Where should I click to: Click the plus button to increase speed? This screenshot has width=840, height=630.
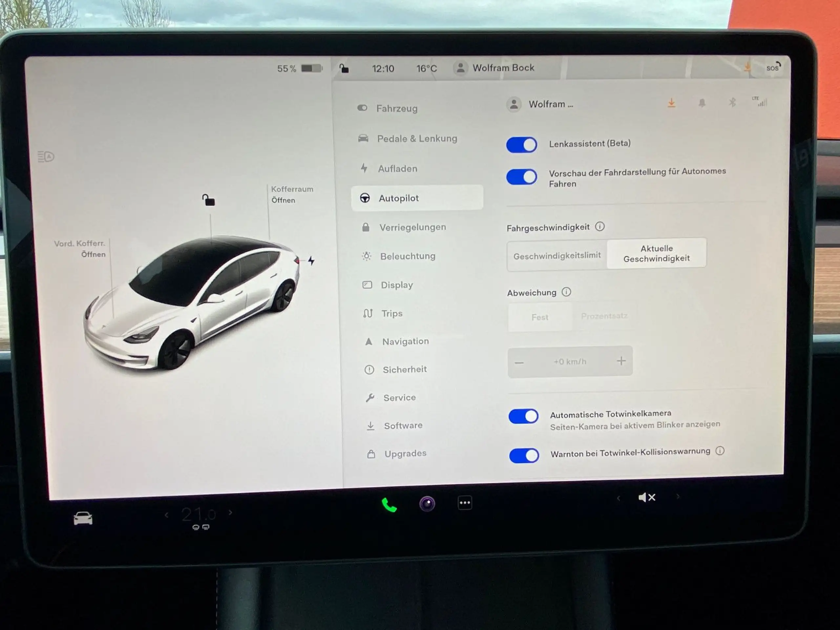click(x=620, y=361)
